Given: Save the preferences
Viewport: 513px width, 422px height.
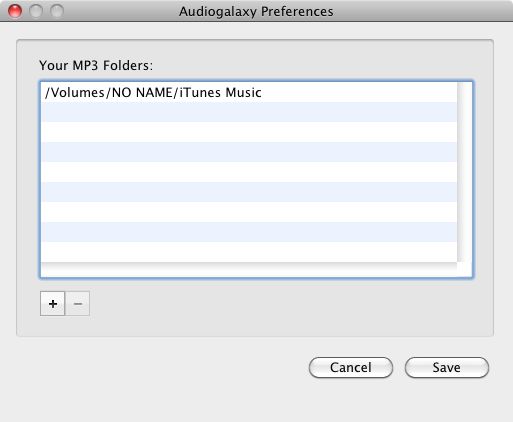Looking at the screenshot, I should tap(447, 367).
